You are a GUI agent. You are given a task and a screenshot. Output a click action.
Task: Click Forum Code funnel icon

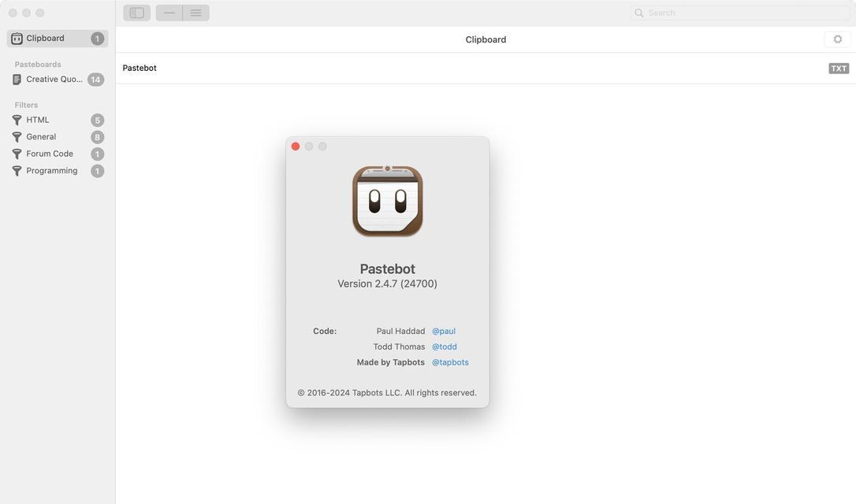point(17,154)
